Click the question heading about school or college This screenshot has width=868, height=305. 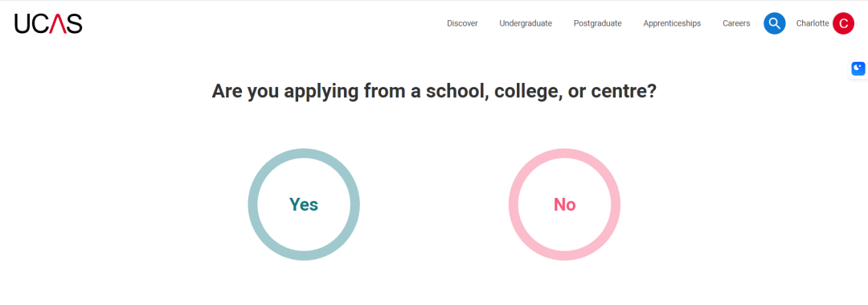point(434,92)
